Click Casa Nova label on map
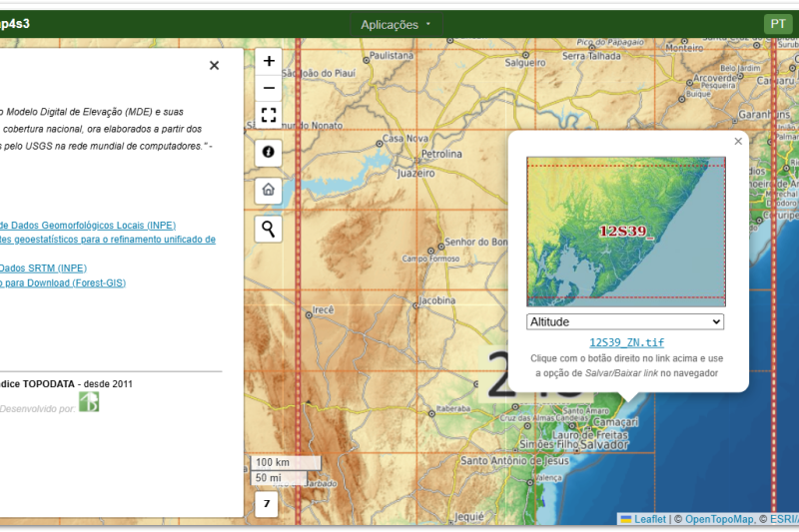This screenshot has height=532, width=799. pos(405,138)
